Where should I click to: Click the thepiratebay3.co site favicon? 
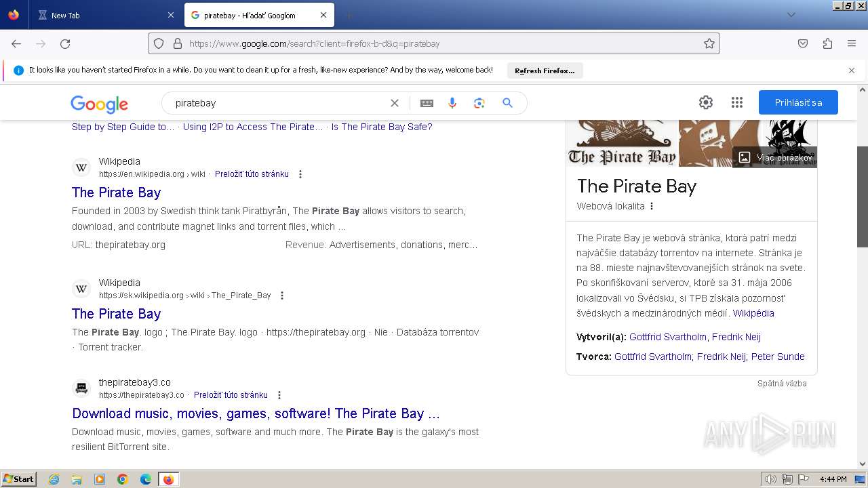coord(81,388)
